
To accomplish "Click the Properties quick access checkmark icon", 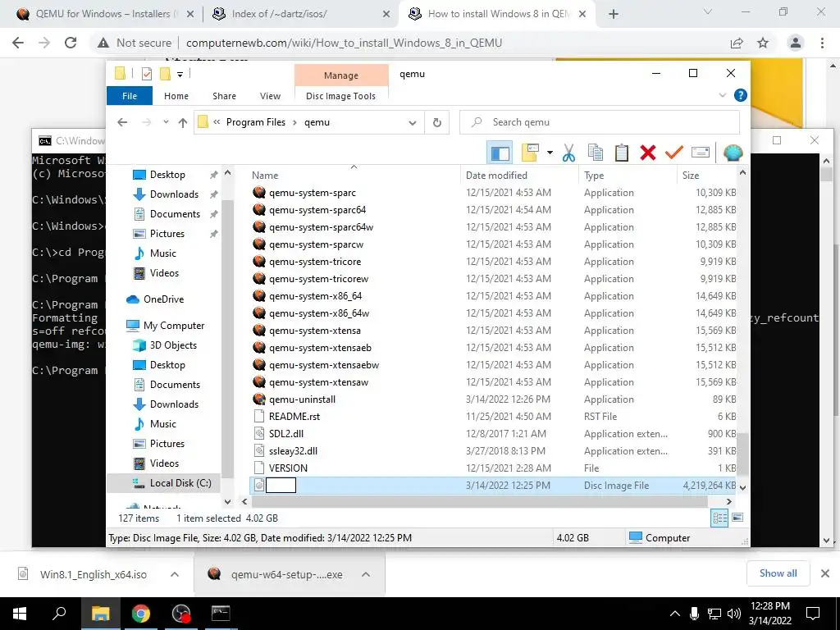I will coord(146,74).
